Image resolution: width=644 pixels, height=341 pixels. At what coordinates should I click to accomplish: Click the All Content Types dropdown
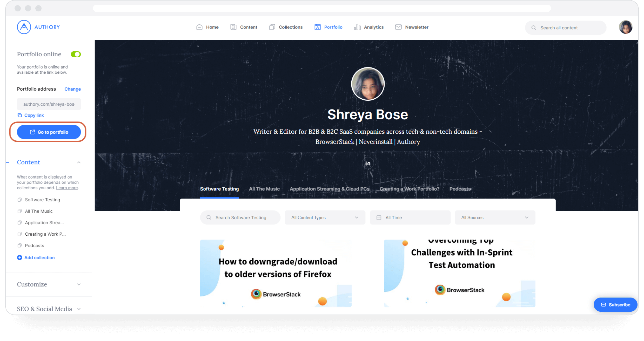pyautogui.click(x=325, y=217)
